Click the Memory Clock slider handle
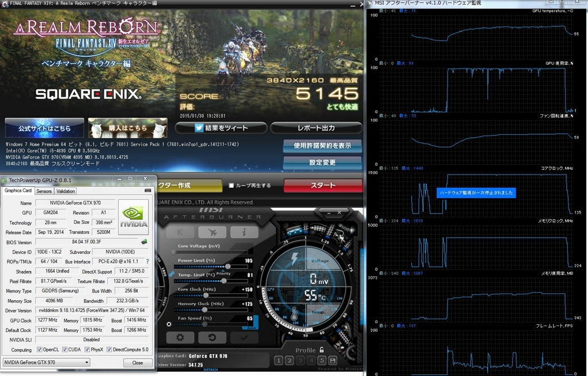 click(x=205, y=309)
